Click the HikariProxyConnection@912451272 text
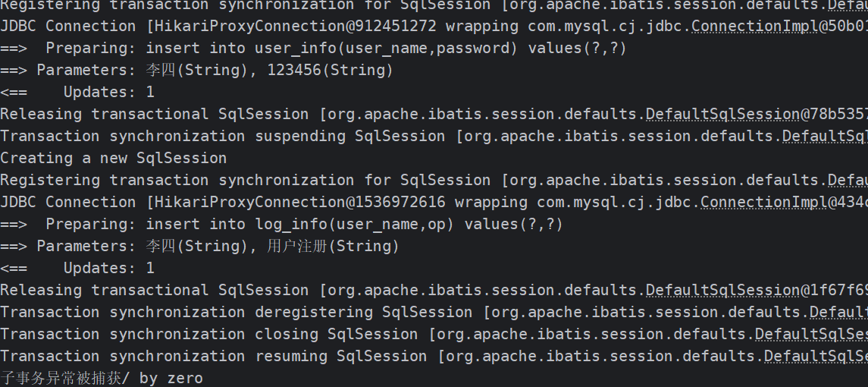 point(293,26)
